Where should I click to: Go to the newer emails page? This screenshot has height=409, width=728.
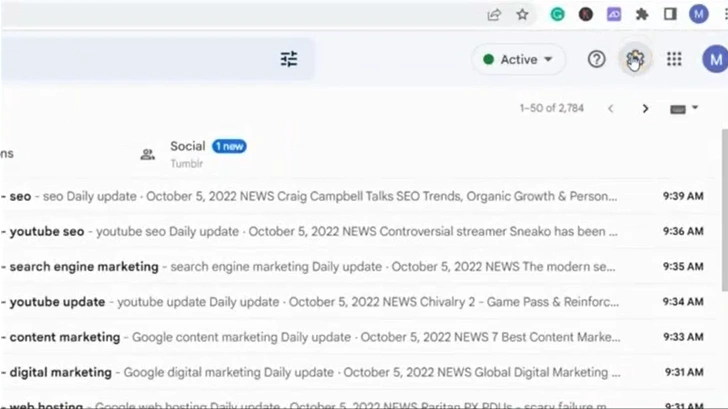[611, 109]
